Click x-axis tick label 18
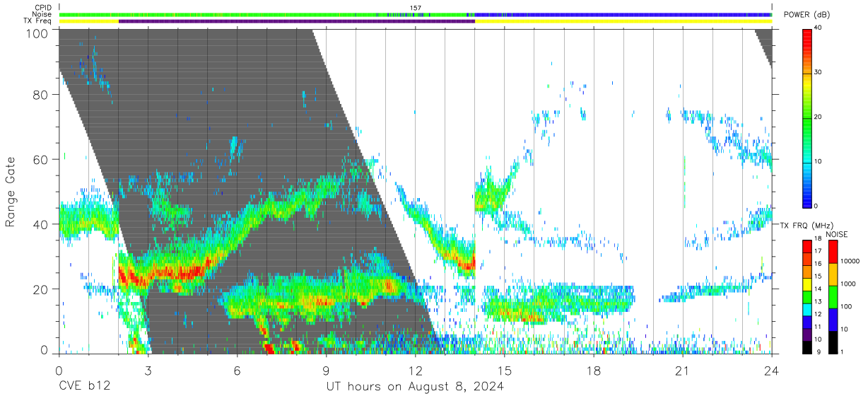The image size is (868, 401). pos(594,371)
